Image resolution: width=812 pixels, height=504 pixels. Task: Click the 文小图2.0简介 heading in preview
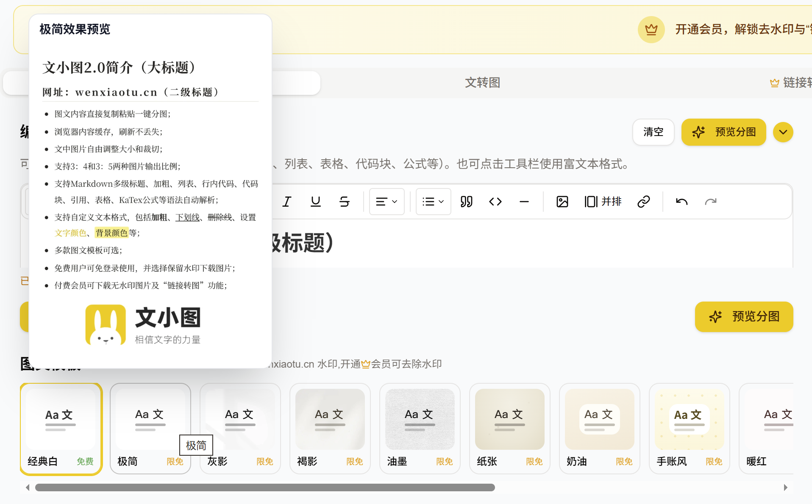click(x=119, y=67)
